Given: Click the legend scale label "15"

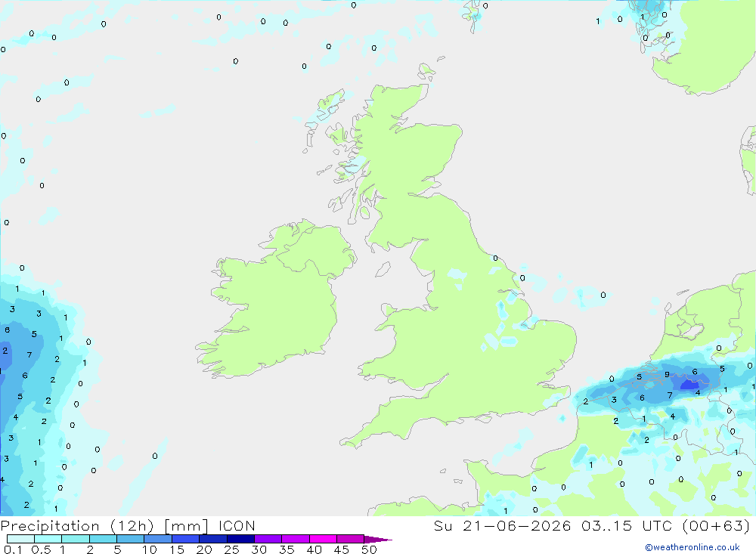Looking at the screenshot, I should (177, 549).
